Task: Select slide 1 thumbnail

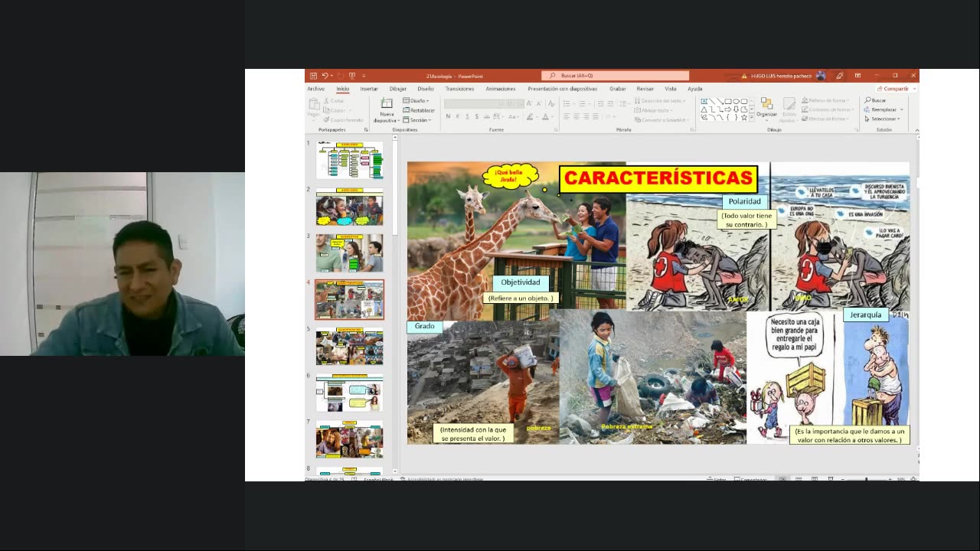Action: click(x=349, y=160)
